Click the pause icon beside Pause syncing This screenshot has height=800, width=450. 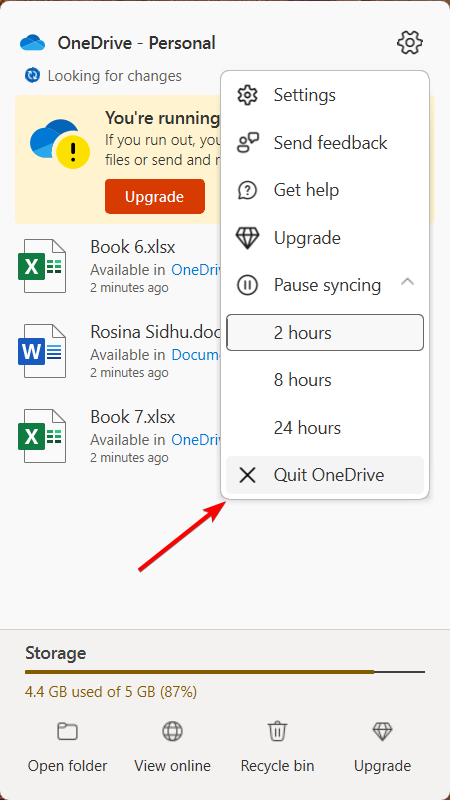coord(248,285)
